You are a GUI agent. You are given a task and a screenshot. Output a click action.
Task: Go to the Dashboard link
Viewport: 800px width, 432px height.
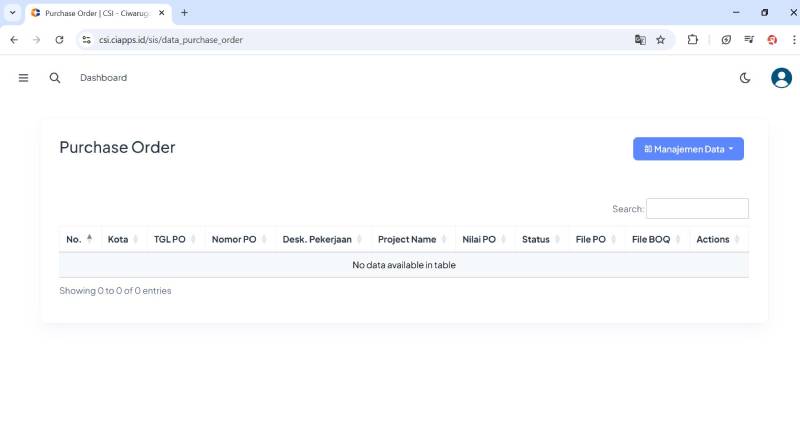[x=103, y=78]
